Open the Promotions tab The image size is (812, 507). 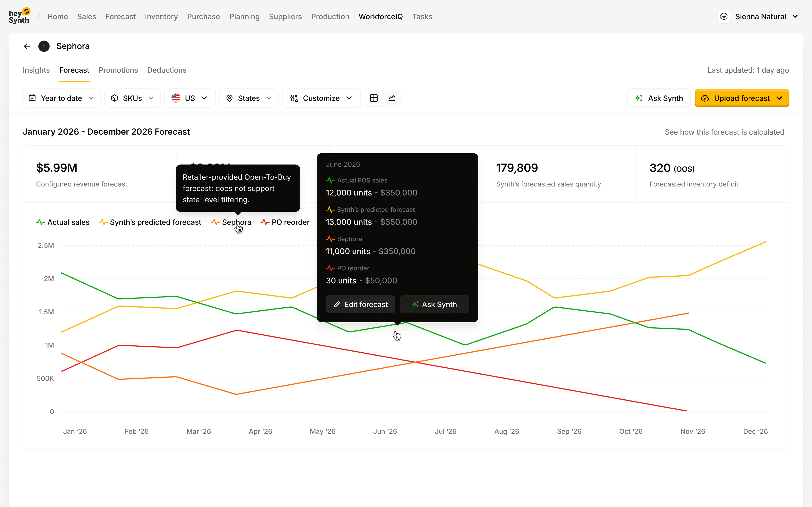click(x=118, y=70)
